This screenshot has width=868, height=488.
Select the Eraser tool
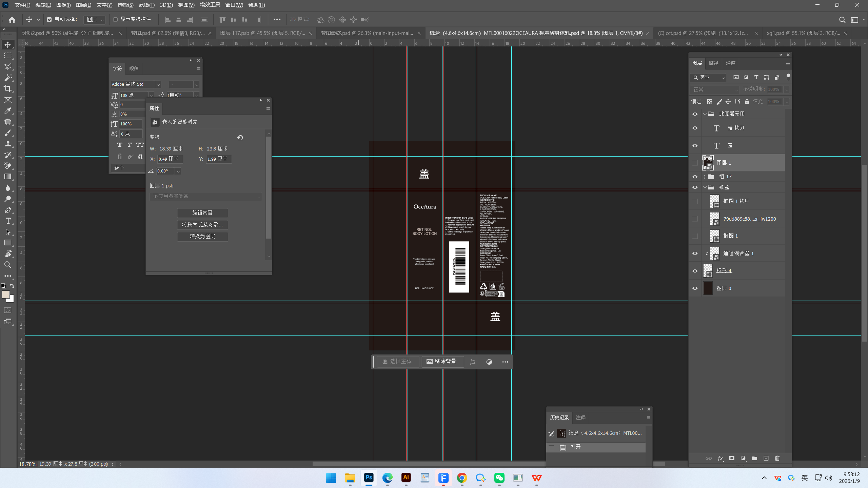click(7, 166)
